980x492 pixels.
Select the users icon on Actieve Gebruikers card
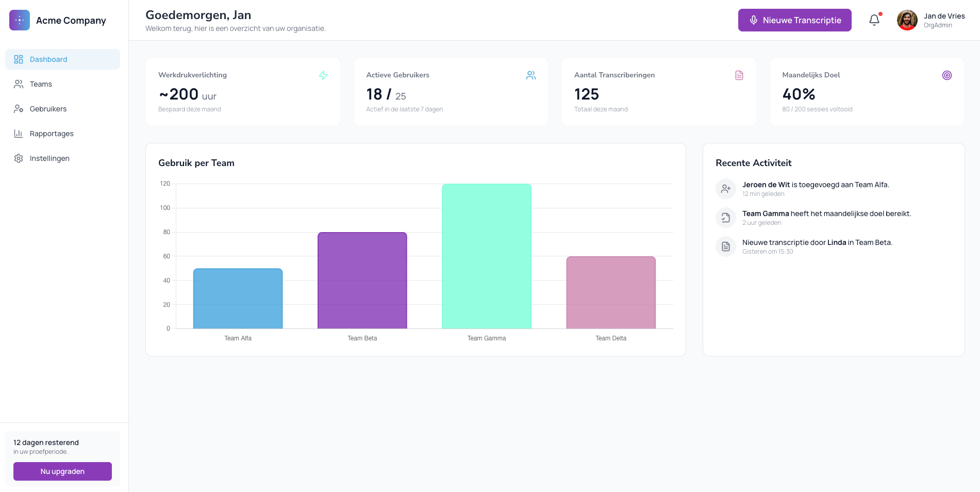coord(531,75)
